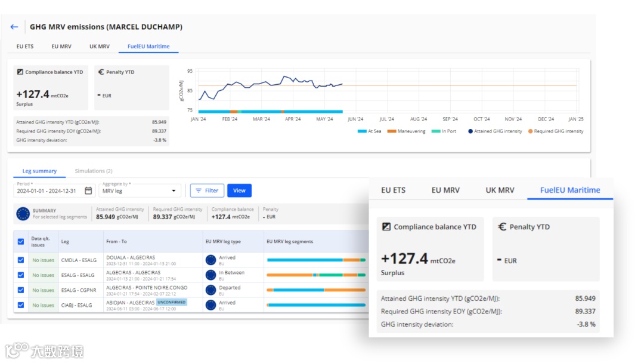Click the Filter button

point(207,190)
